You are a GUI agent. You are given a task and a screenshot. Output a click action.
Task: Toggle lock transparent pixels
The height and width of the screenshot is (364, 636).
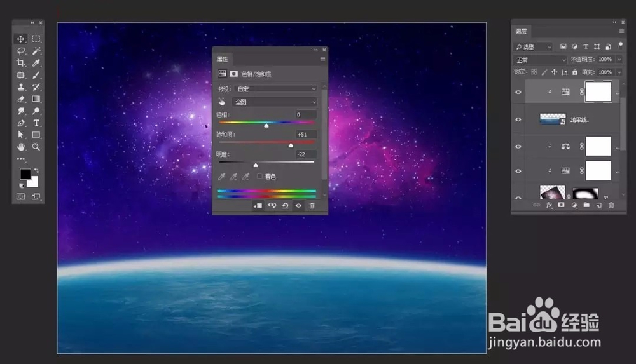click(534, 72)
